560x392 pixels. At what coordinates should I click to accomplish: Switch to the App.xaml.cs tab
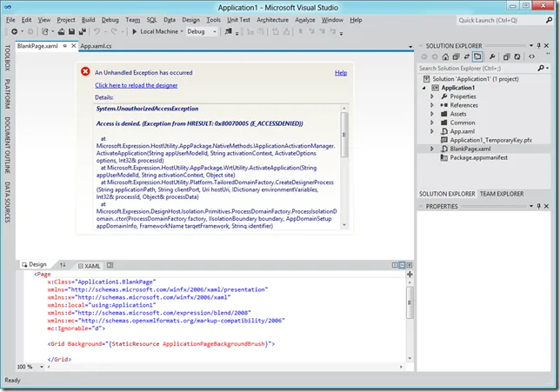[x=96, y=45]
